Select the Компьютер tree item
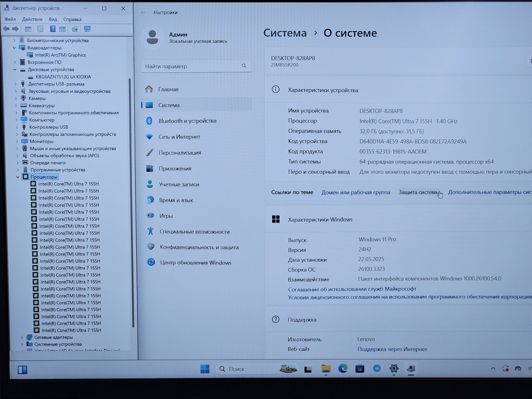The height and width of the screenshot is (399, 532). pyautogui.click(x=42, y=120)
